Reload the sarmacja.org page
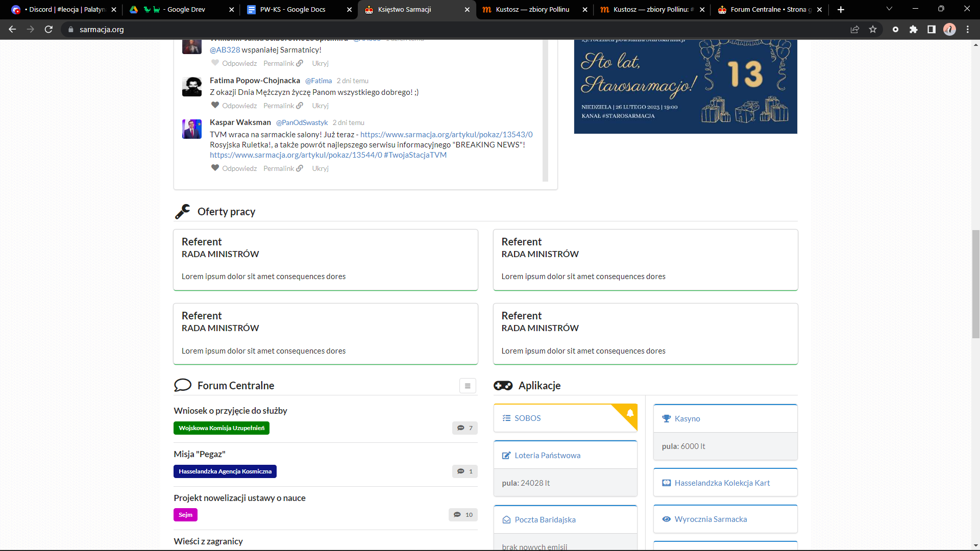Screen dimensions: 980x551 (x=48, y=30)
